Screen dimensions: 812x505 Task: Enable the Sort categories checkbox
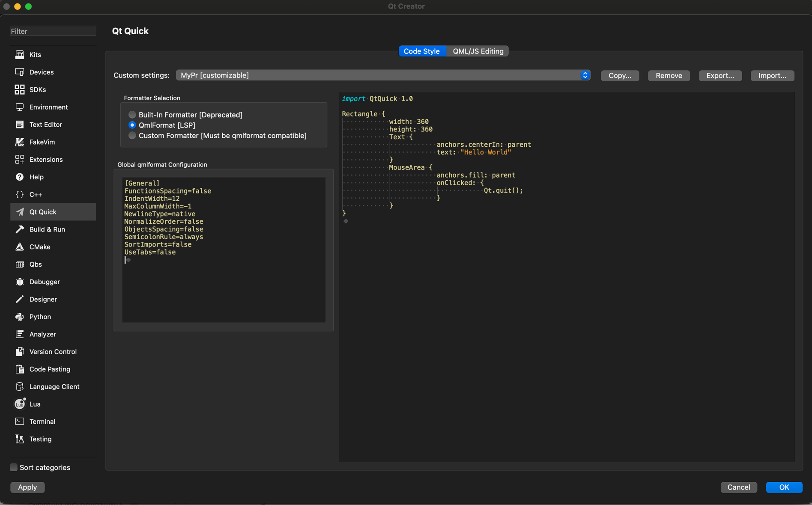click(13, 467)
